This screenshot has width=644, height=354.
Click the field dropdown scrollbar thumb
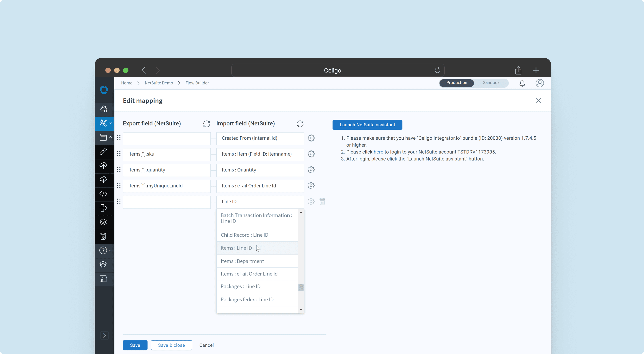301,287
